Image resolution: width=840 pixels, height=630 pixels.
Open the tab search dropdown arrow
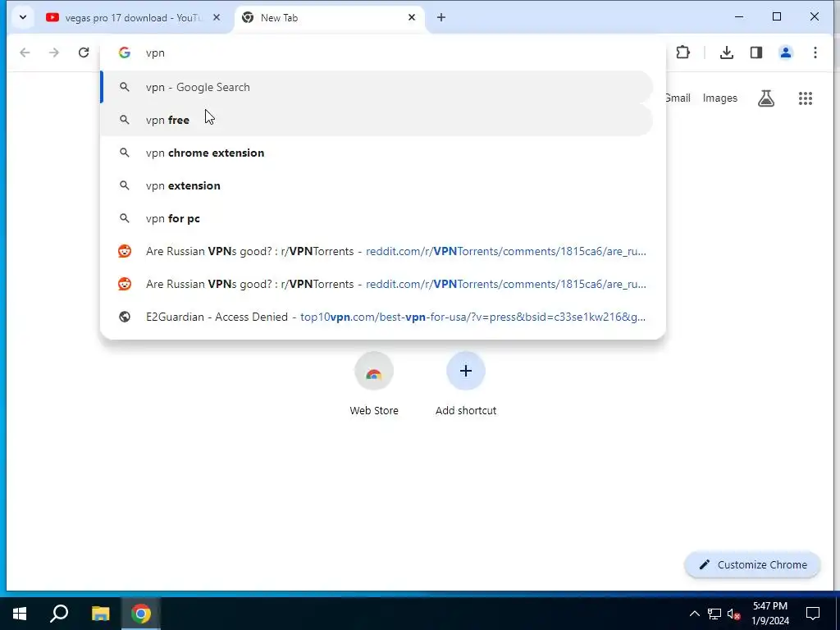22,17
